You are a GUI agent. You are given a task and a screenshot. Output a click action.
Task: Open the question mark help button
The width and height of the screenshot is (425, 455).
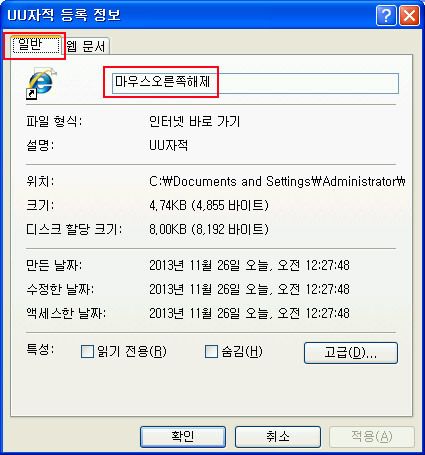[386, 15]
